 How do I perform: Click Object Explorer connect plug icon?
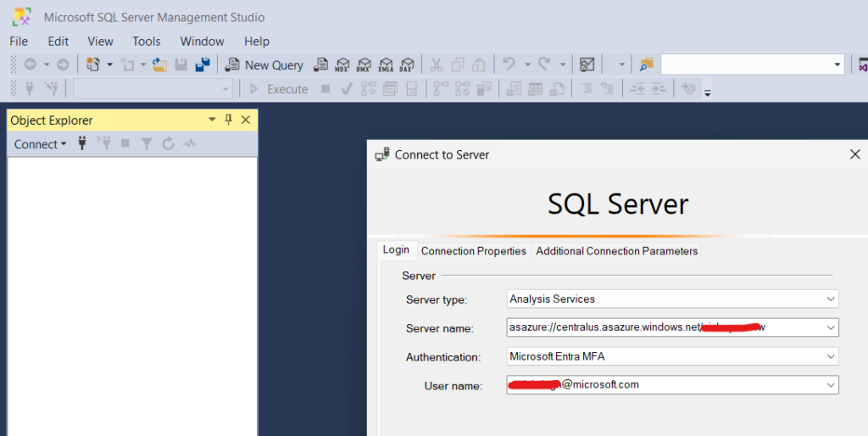(82, 143)
